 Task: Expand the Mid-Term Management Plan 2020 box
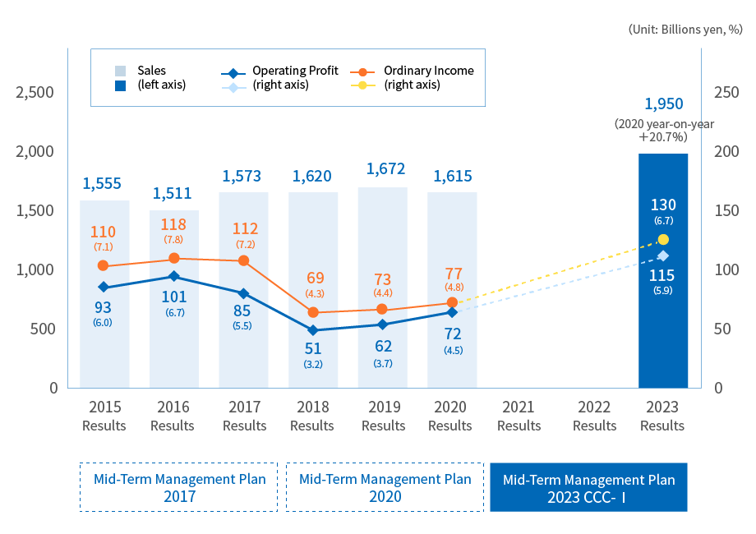click(x=384, y=486)
